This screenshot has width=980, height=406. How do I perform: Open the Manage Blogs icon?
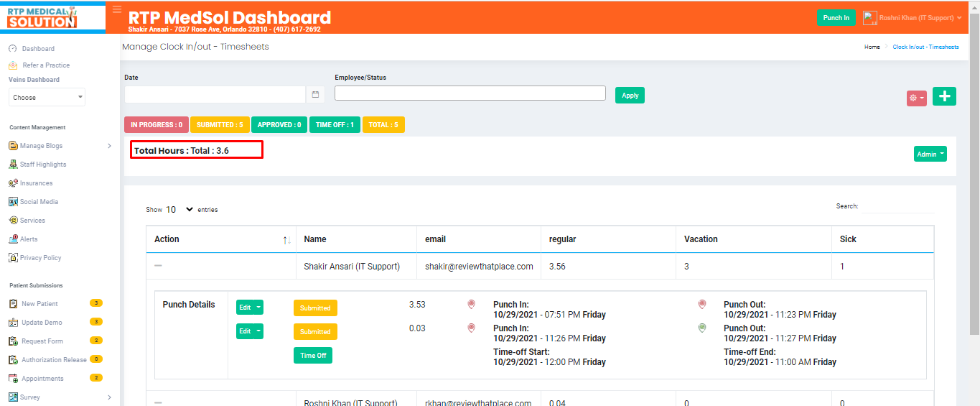pyautogui.click(x=13, y=146)
